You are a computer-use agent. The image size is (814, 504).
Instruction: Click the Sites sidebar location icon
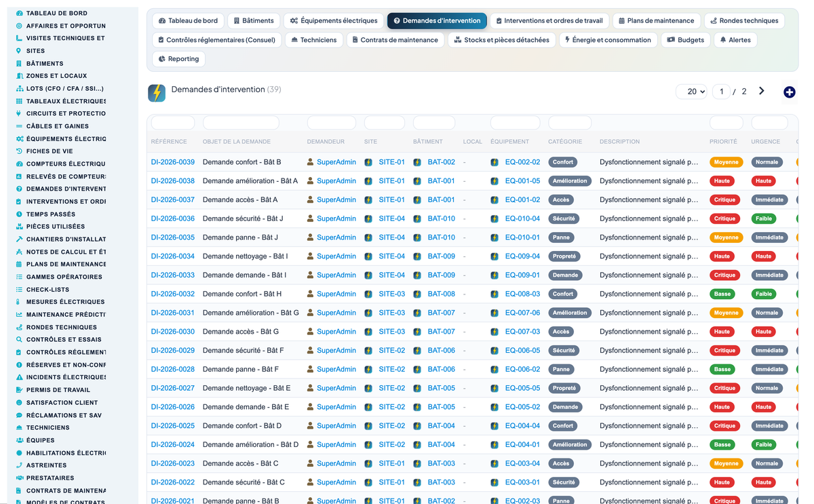19,51
